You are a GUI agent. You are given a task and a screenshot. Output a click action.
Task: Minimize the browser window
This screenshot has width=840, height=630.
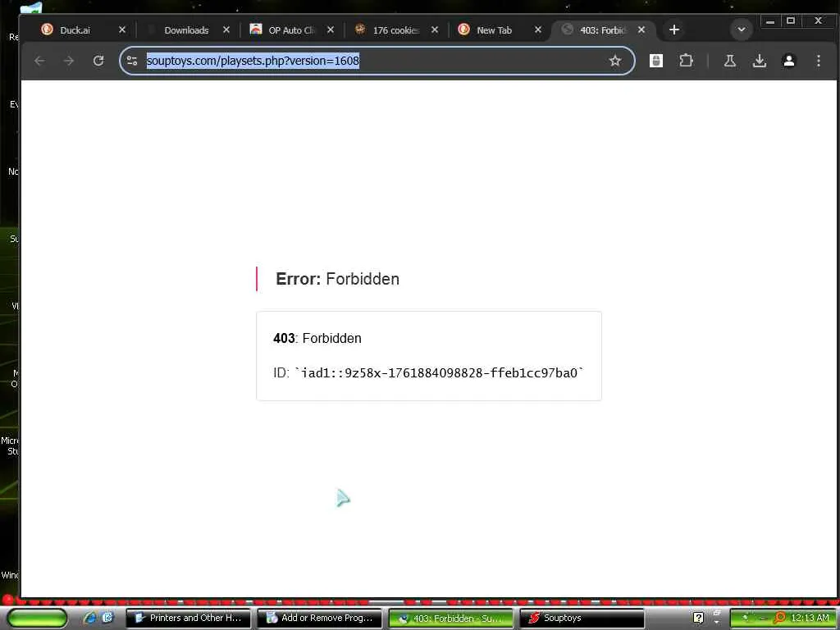coord(770,21)
